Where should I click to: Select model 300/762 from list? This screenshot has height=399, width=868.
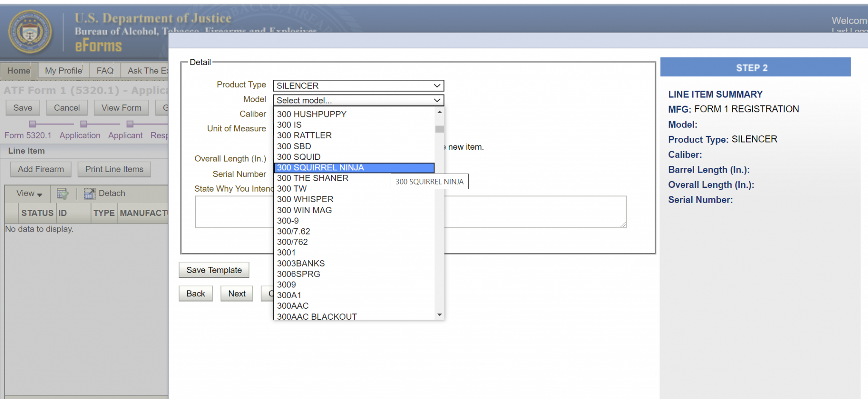(354, 242)
